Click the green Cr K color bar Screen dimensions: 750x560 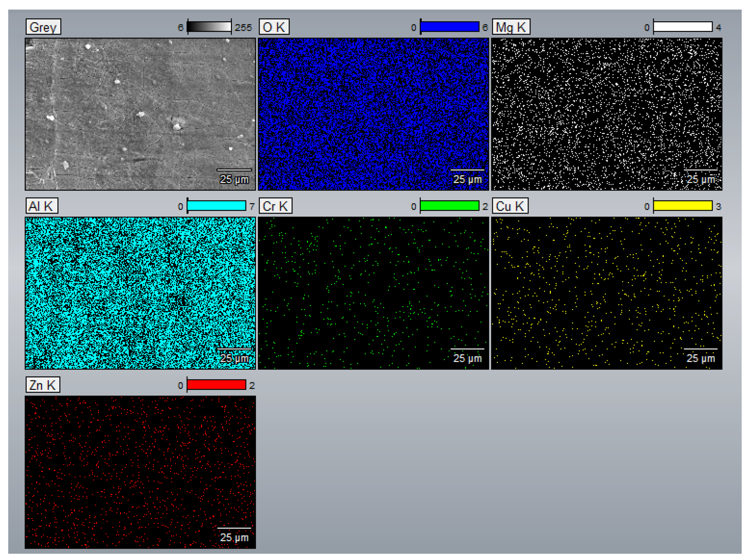click(450, 206)
